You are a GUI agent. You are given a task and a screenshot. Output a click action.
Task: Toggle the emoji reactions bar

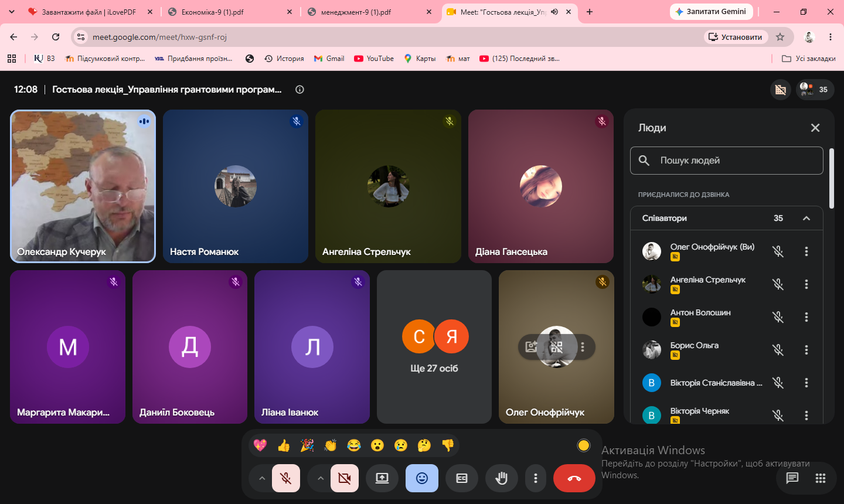(422, 478)
